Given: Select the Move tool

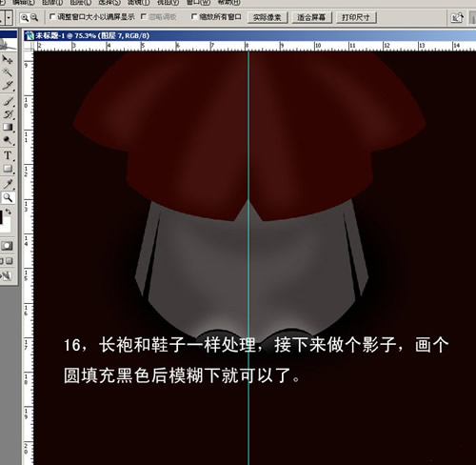Looking at the screenshot, I should (x=7, y=60).
